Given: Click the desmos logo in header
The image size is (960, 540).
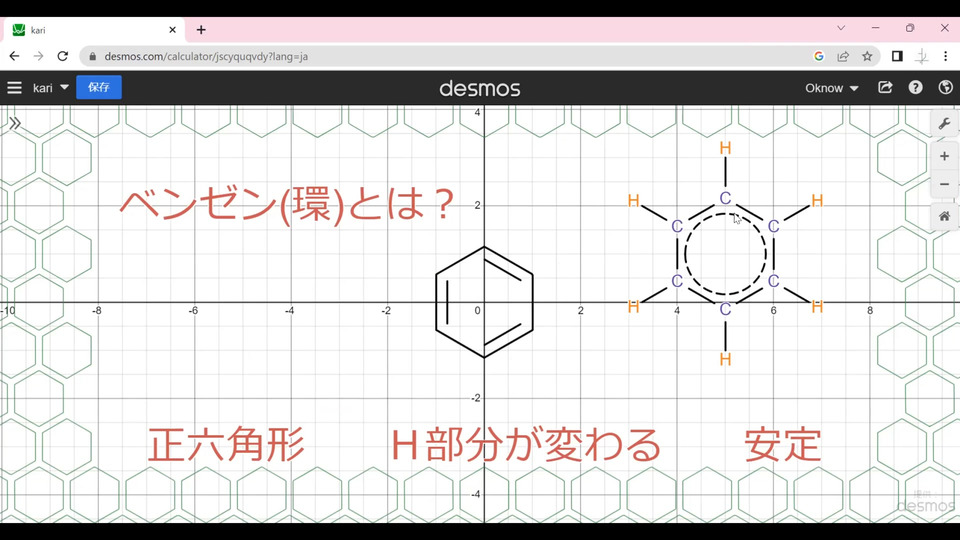Looking at the screenshot, I should pos(480,89).
